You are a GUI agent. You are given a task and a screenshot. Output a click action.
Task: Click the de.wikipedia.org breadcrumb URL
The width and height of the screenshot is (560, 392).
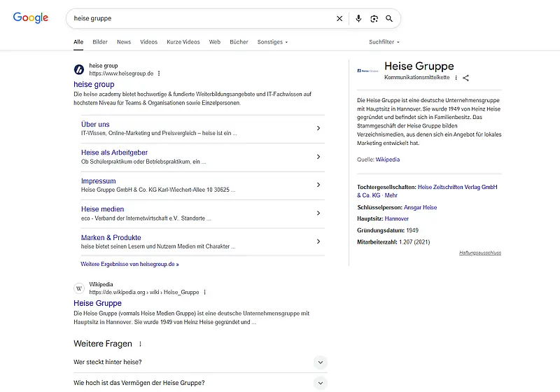click(x=144, y=292)
